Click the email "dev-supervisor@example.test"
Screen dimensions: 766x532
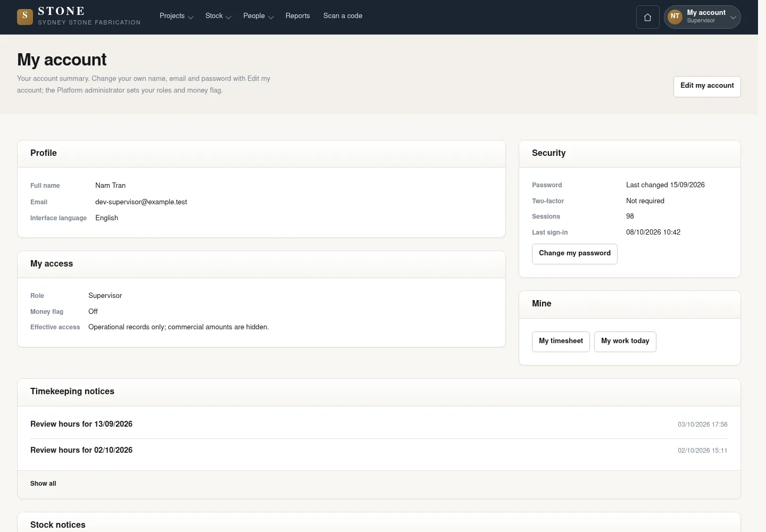pyautogui.click(x=141, y=202)
